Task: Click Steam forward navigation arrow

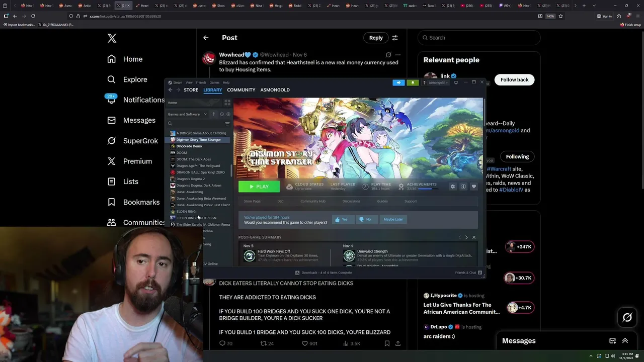Action: [178, 90]
